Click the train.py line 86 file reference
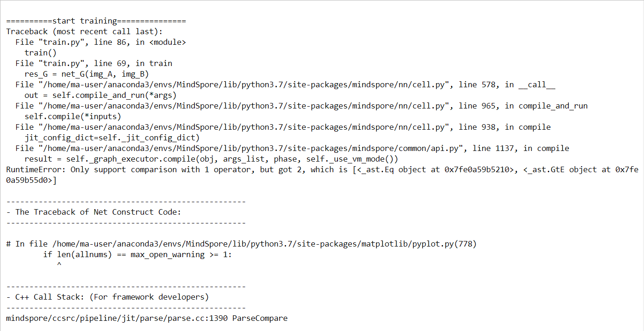This screenshot has height=331, width=644. (101, 42)
